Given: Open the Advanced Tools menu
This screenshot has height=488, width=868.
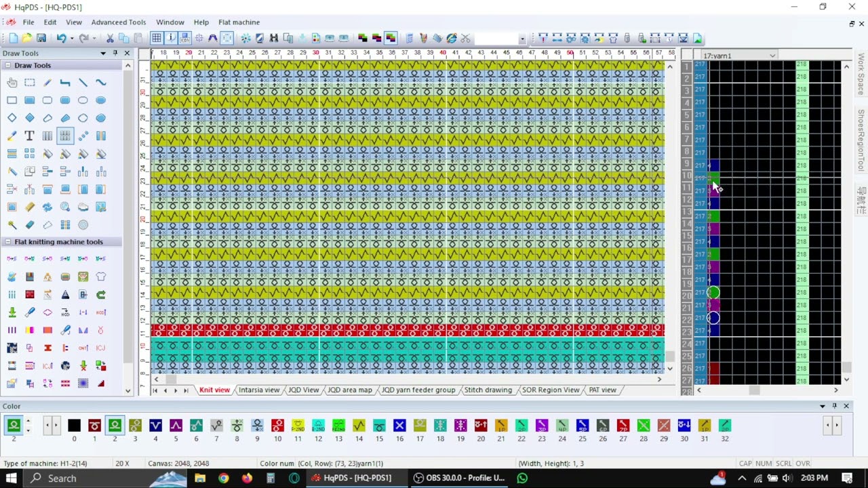Looking at the screenshot, I should pyautogui.click(x=119, y=22).
